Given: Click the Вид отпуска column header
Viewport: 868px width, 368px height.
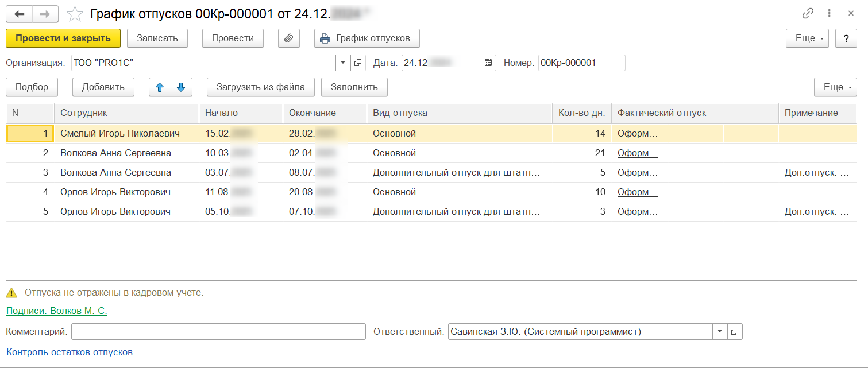Looking at the screenshot, I should point(460,113).
